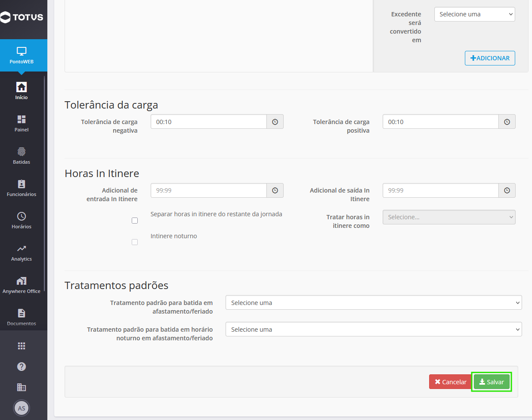Open the Analytics chart icon
532x420 pixels.
(x=22, y=249)
